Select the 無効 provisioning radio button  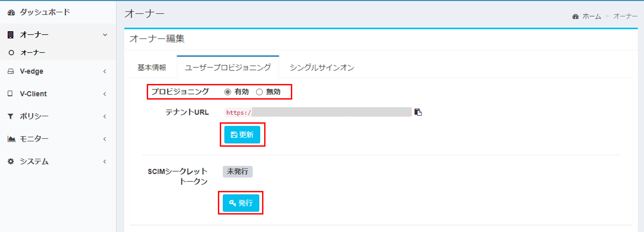click(259, 92)
